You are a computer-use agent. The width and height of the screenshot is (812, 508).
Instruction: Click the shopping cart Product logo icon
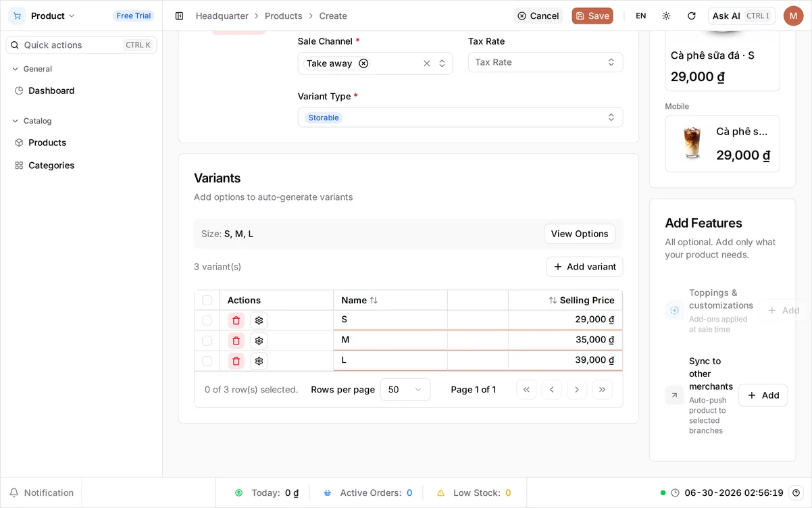pyautogui.click(x=17, y=16)
